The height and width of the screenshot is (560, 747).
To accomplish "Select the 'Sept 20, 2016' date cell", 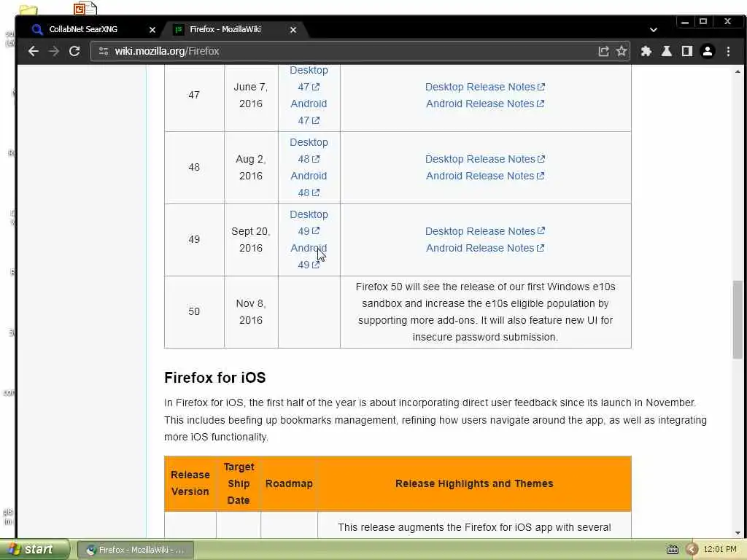I will tap(251, 239).
